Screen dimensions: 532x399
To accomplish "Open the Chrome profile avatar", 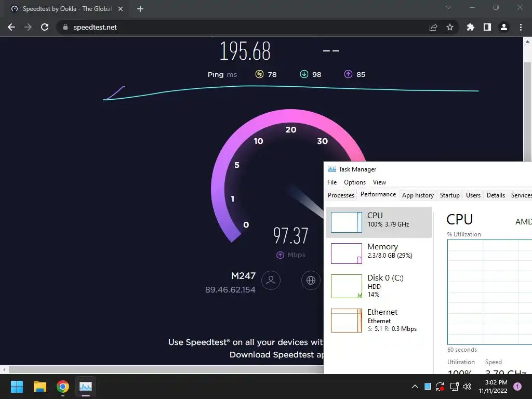I will (504, 27).
